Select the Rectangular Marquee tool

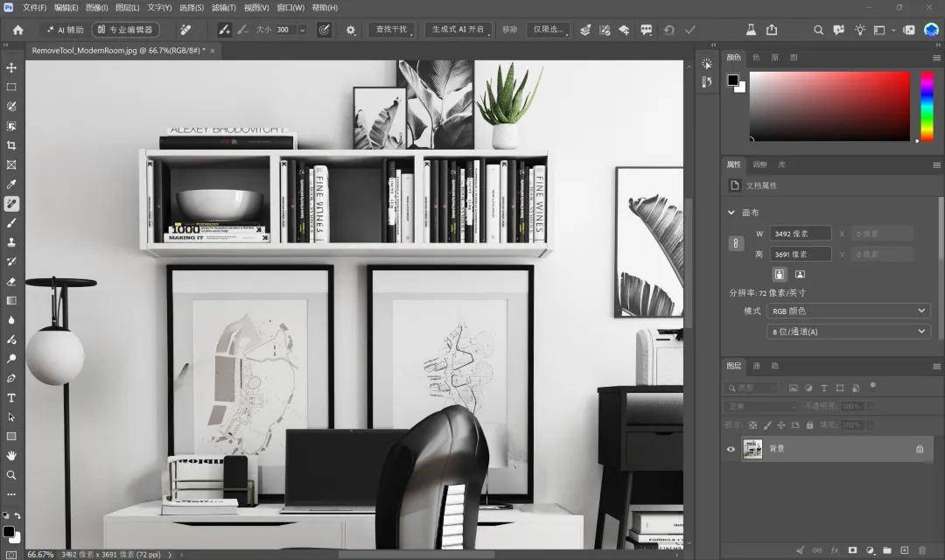pos(11,87)
